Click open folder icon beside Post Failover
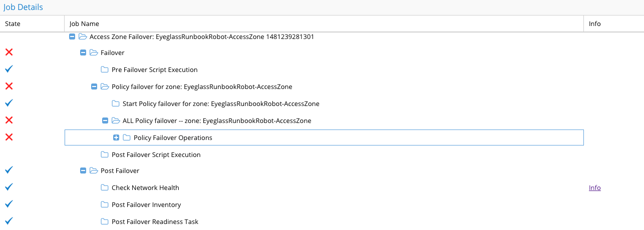Image resolution: width=644 pixels, height=230 pixels. (x=94, y=170)
